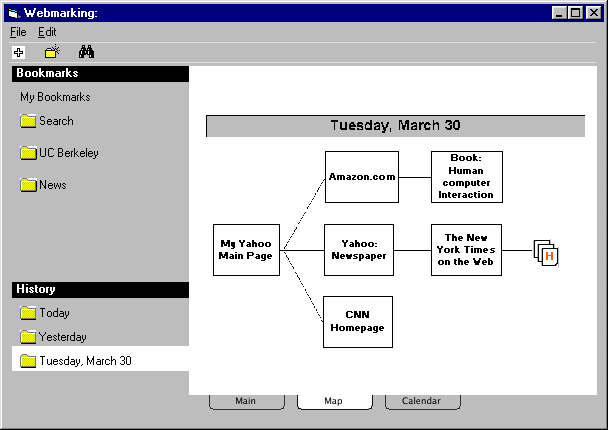Switch to the Map tab

point(335,401)
